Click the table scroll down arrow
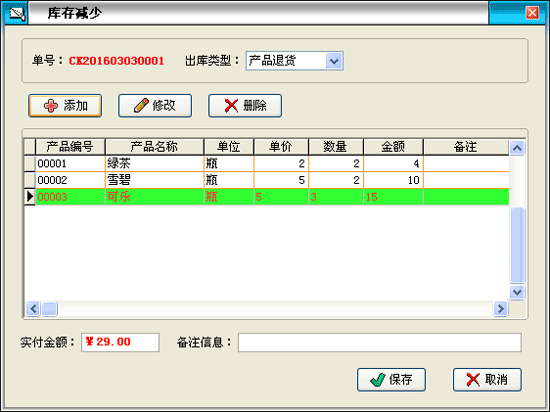 pos(517,292)
